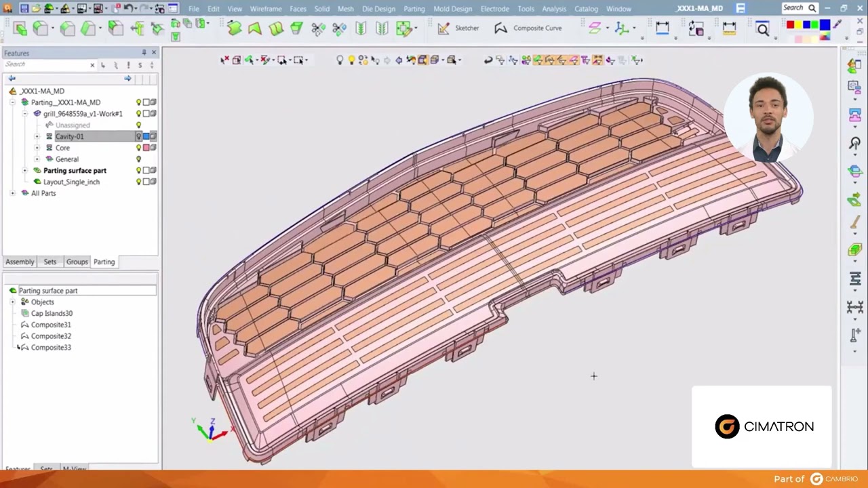Pin the Features panel
This screenshot has height=488, width=868.
pos(144,52)
